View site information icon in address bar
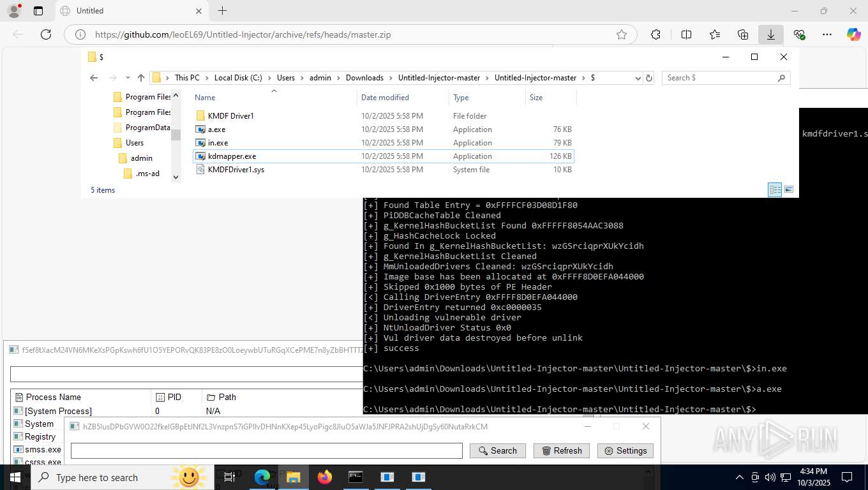 (x=80, y=34)
